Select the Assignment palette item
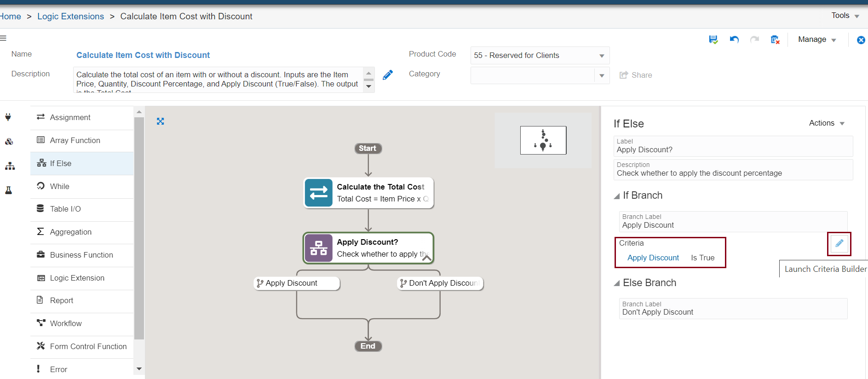Image resolution: width=868 pixels, height=379 pixels. 82,117
